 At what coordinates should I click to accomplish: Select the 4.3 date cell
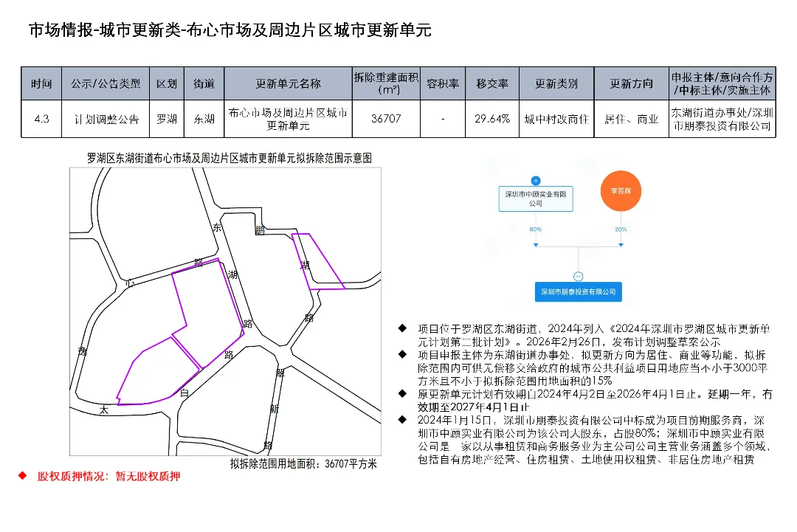41,119
